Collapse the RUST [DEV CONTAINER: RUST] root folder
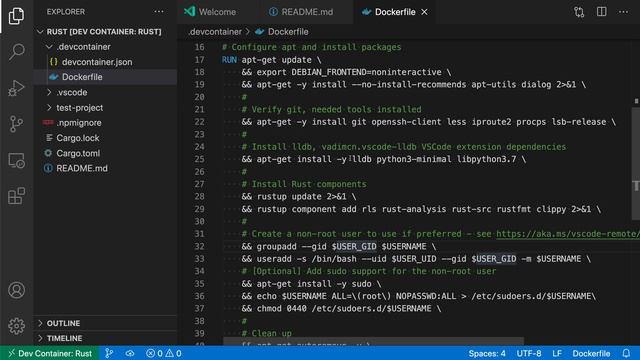 (104, 31)
